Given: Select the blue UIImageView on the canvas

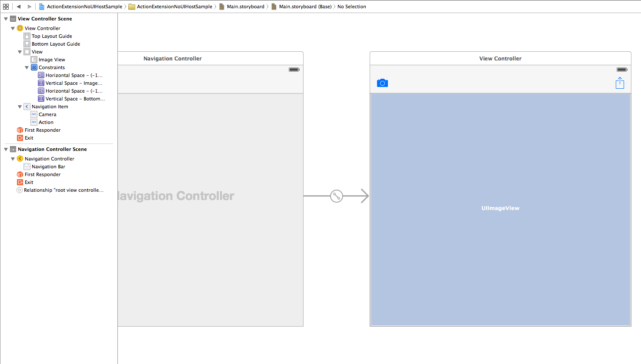Looking at the screenshot, I should point(500,208).
